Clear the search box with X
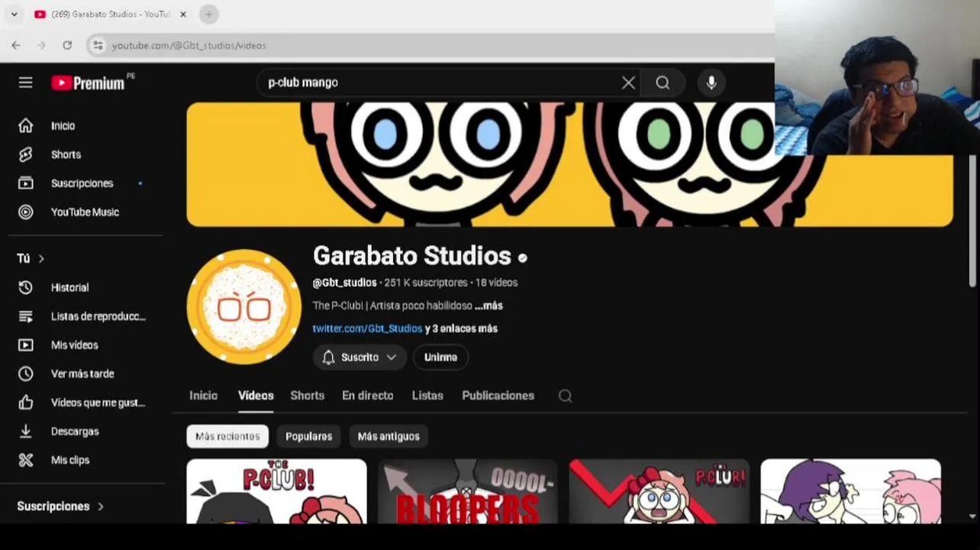980x550 pixels. tap(628, 82)
